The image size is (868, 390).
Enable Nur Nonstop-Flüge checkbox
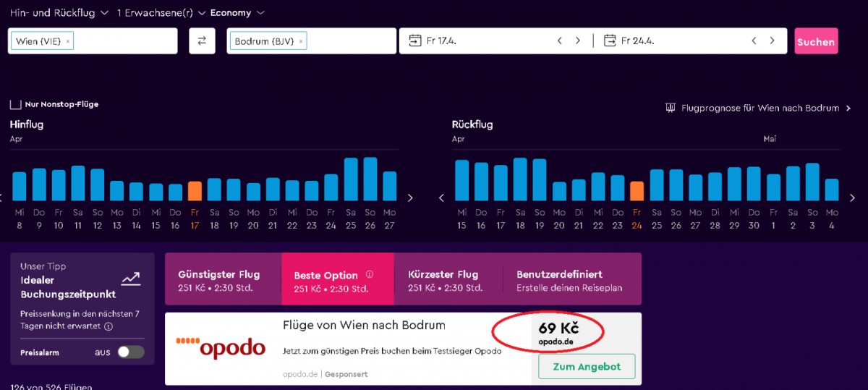(x=15, y=104)
